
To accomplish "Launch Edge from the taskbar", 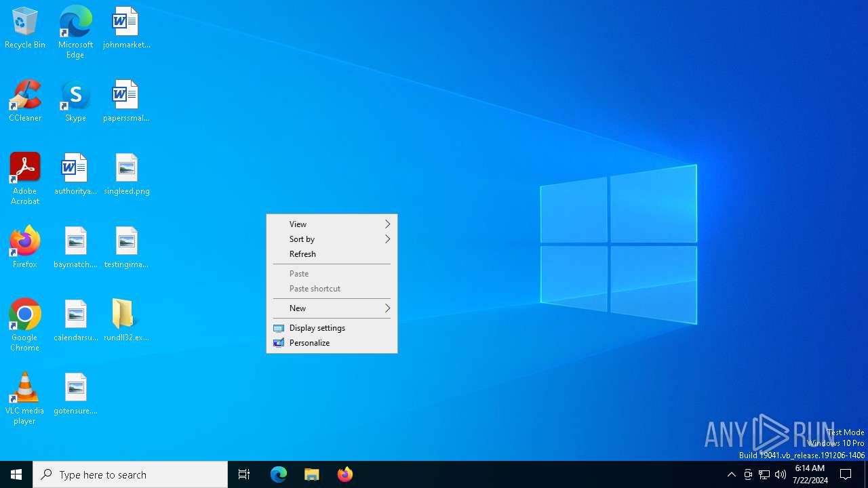I will tap(279, 474).
